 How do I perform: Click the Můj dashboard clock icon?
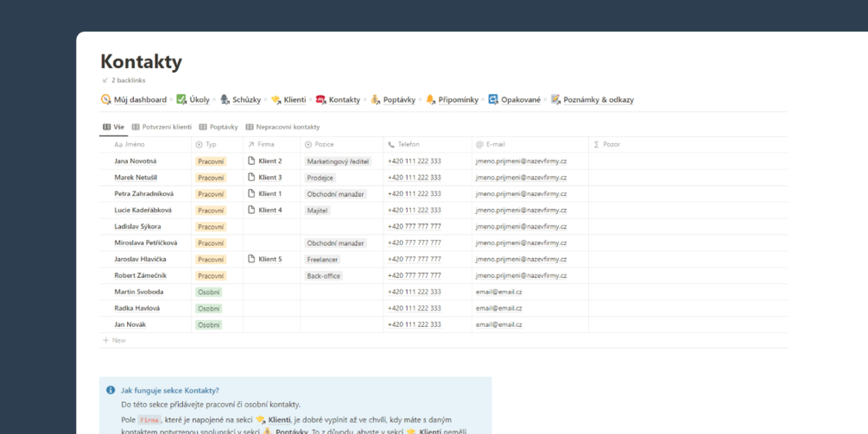(x=105, y=99)
